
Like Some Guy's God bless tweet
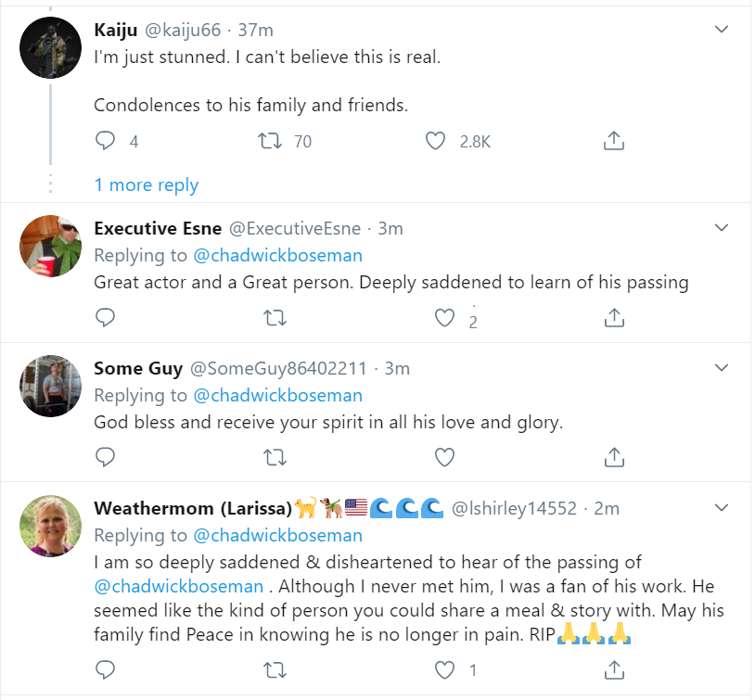click(x=445, y=457)
